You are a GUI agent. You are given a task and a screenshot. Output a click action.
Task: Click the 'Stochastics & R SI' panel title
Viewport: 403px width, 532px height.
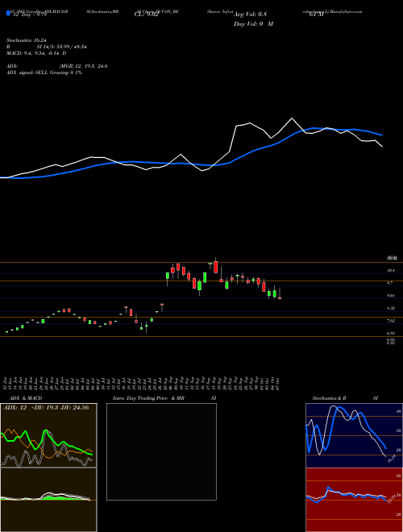coord(345,398)
